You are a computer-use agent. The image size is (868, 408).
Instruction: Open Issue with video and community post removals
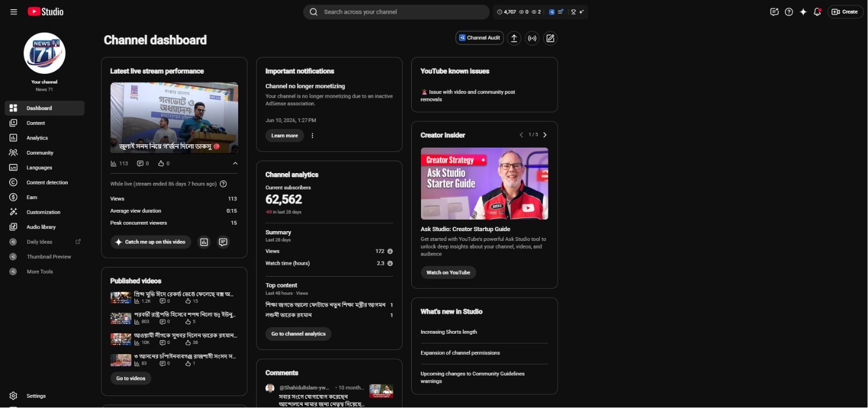pyautogui.click(x=468, y=95)
